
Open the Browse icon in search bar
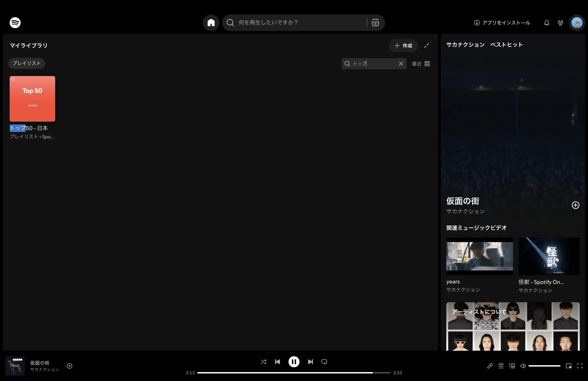[375, 23]
